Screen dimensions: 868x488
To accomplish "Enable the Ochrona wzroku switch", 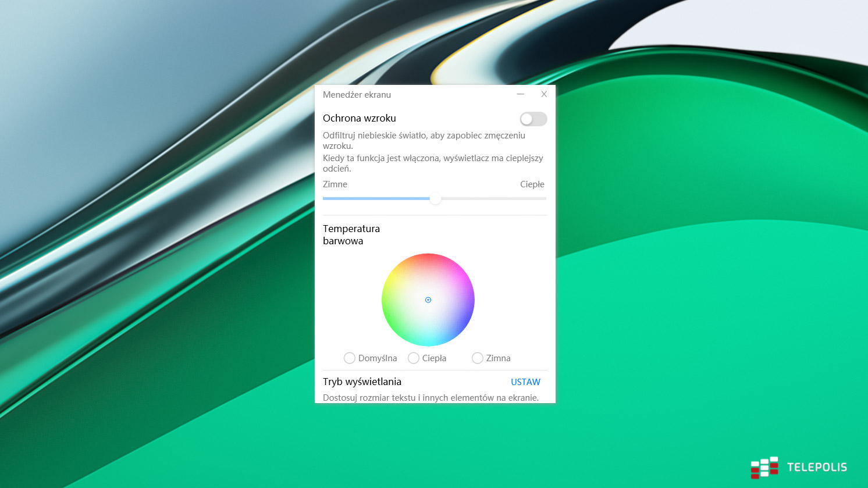I will (533, 119).
